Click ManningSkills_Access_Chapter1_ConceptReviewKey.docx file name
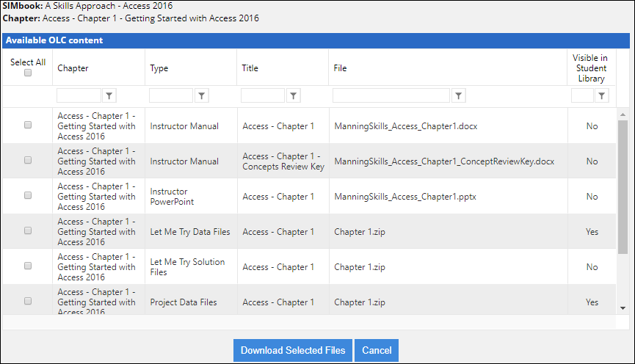Viewport: 635px width, 364px height. coord(444,161)
